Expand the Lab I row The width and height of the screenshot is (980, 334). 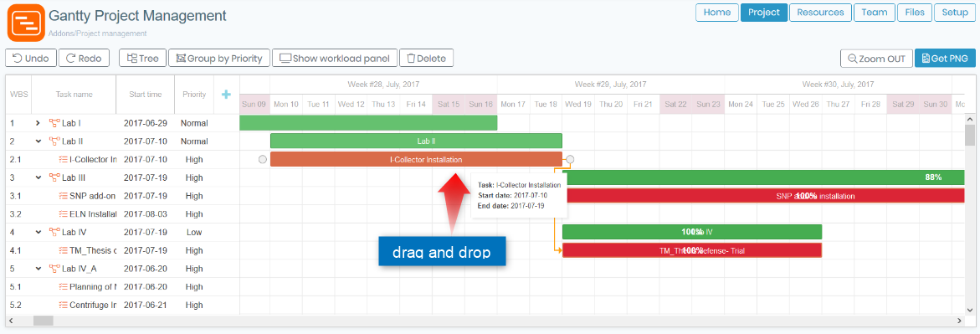click(38, 123)
